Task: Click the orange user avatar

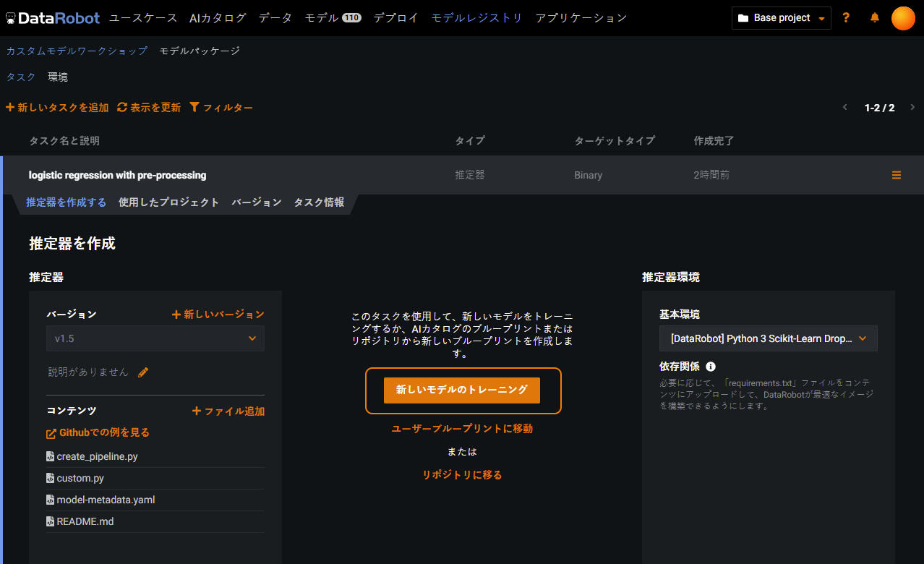Action: tap(903, 18)
